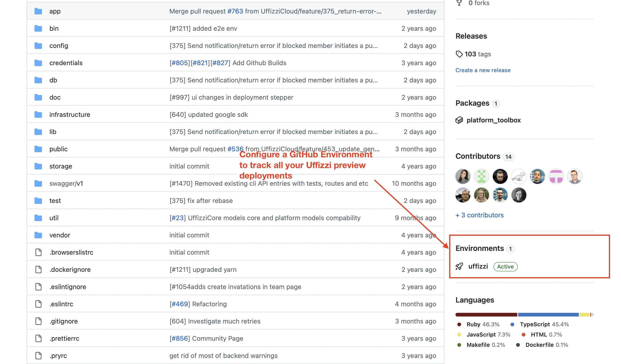
Task: Click Create a new release link
Action: (x=483, y=70)
